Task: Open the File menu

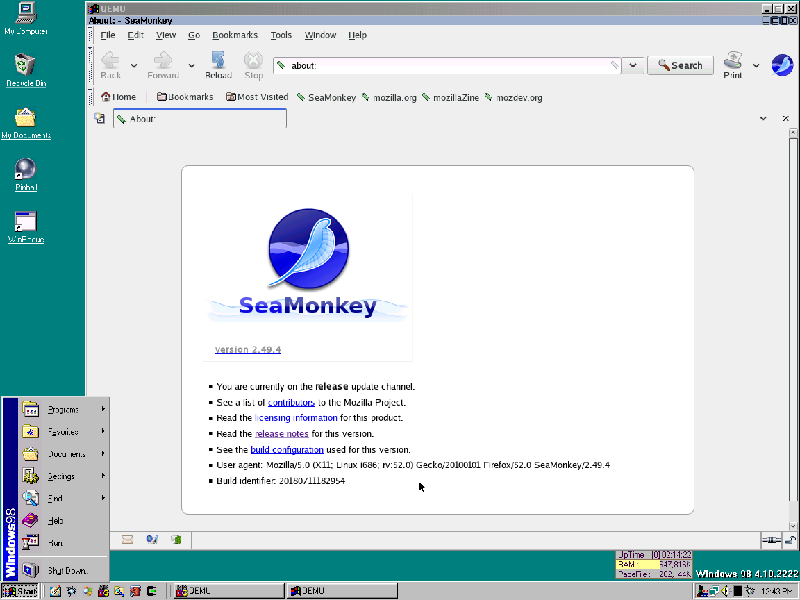Action: coord(108,35)
